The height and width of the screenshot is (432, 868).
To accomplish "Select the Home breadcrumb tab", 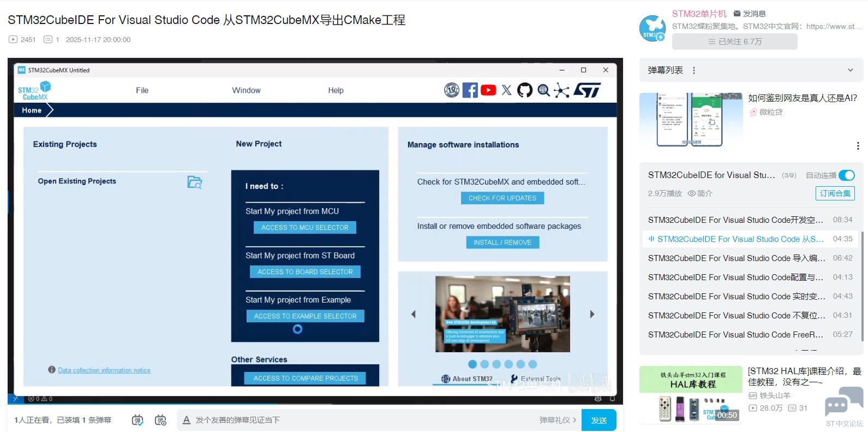I will (x=32, y=110).
